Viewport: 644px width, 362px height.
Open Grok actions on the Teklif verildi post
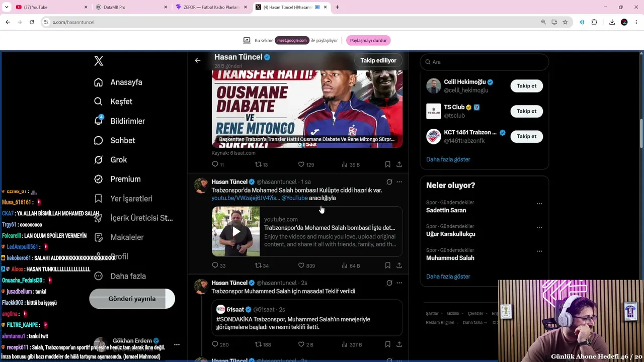pos(389,283)
